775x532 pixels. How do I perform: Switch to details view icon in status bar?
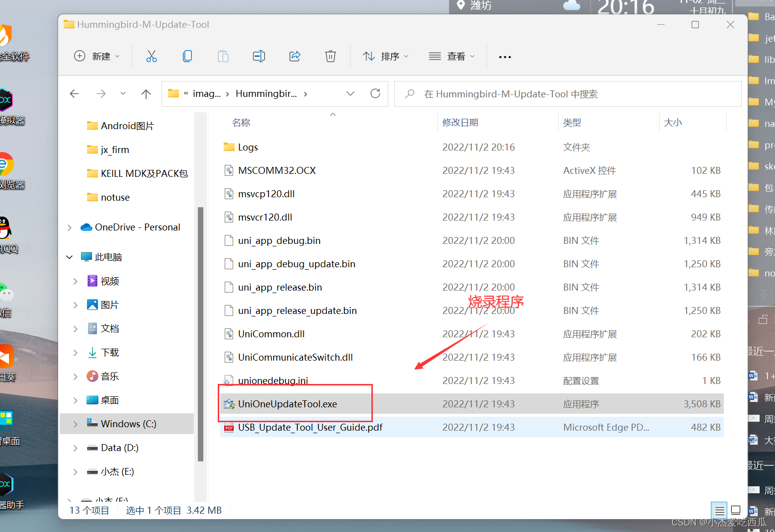pyautogui.click(x=719, y=510)
